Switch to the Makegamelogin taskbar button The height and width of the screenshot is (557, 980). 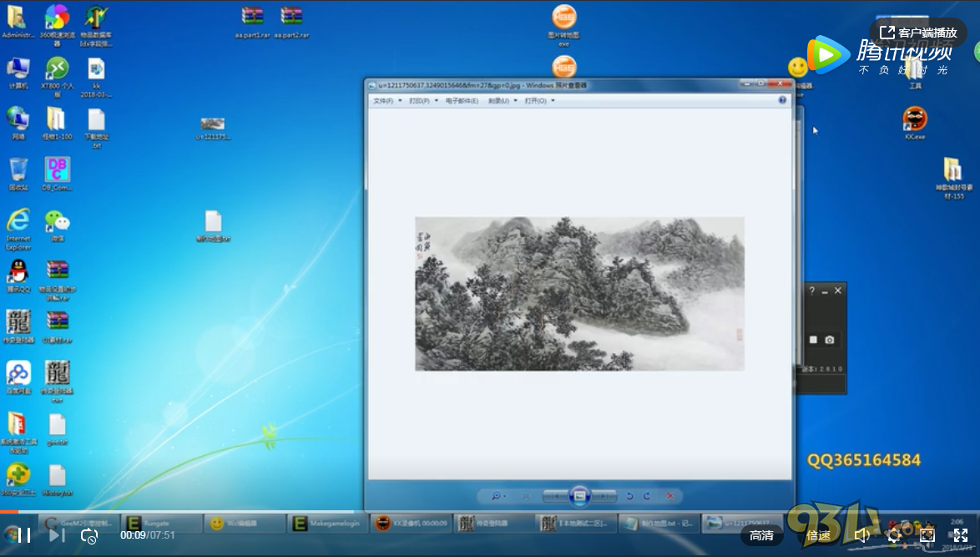pyautogui.click(x=327, y=524)
